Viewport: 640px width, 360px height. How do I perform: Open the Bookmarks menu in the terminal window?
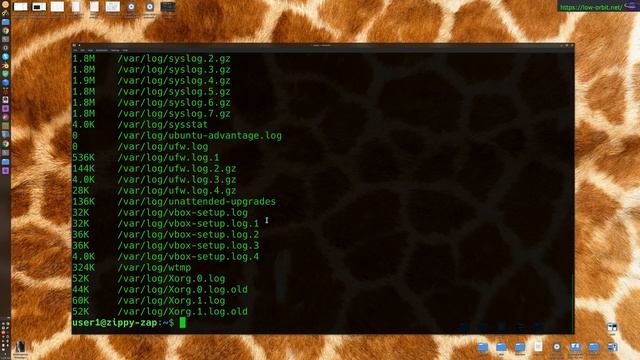102,50
